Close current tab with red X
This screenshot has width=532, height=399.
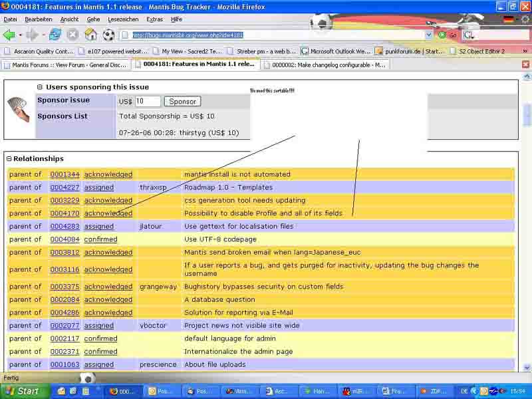(x=525, y=65)
